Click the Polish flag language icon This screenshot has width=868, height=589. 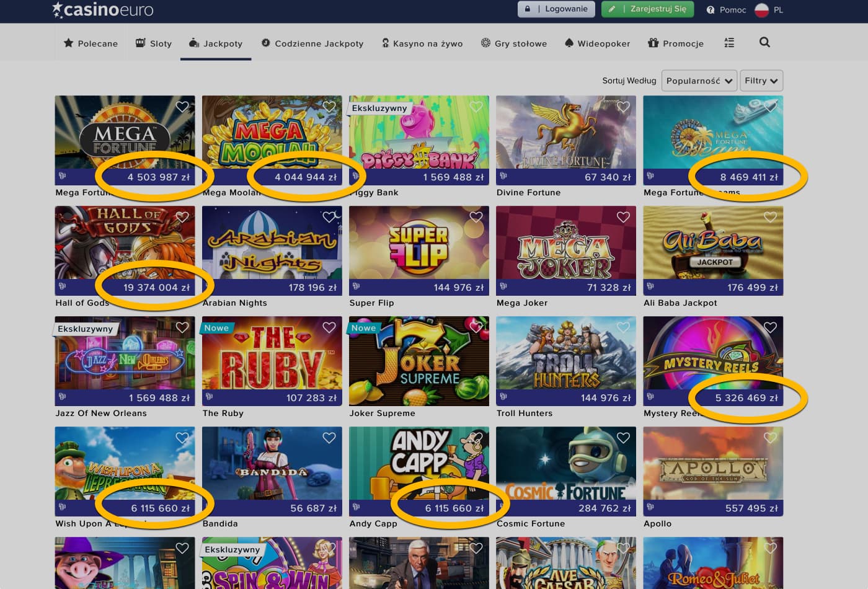click(762, 10)
